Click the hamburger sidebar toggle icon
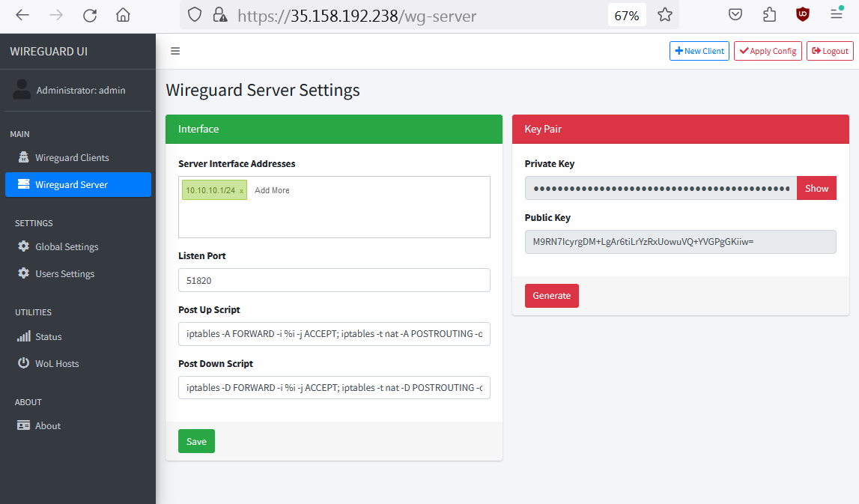This screenshot has width=859, height=504. 175,51
